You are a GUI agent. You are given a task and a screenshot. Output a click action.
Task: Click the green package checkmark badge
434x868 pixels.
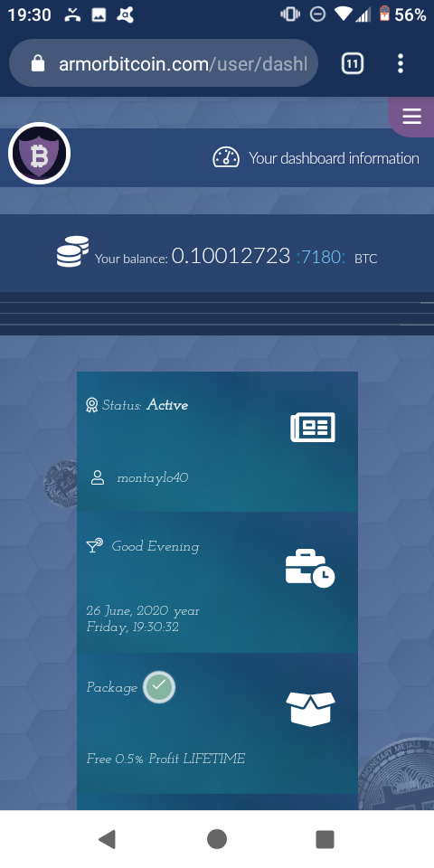tap(159, 687)
